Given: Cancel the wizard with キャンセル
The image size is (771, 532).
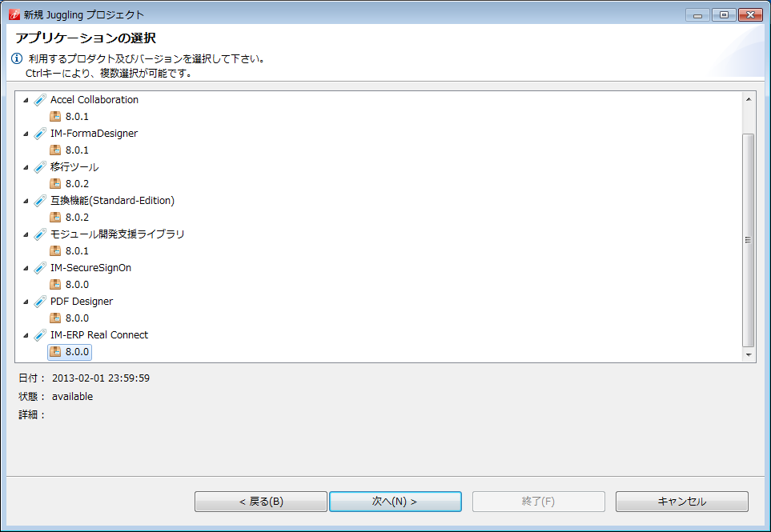Looking at the screenshot, I should (x=682, y=502).
